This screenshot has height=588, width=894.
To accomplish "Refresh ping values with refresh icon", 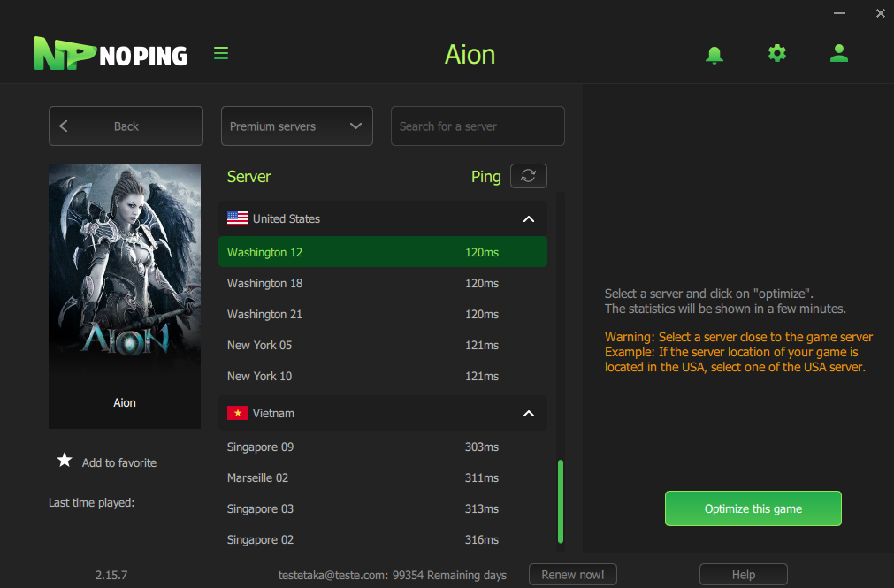I will point(529,176).
